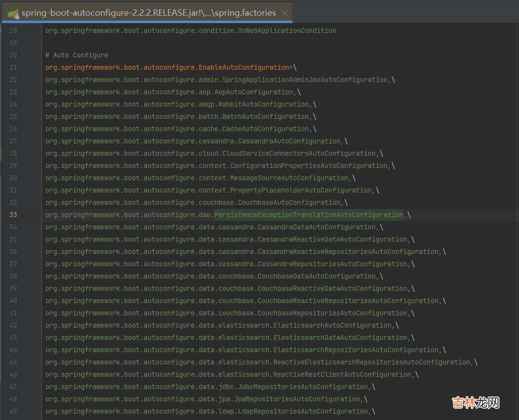The width and height of the screenshot is (519, 420).
Task: Click the Spring leaf file icon on tab
Action: (13, 13)
